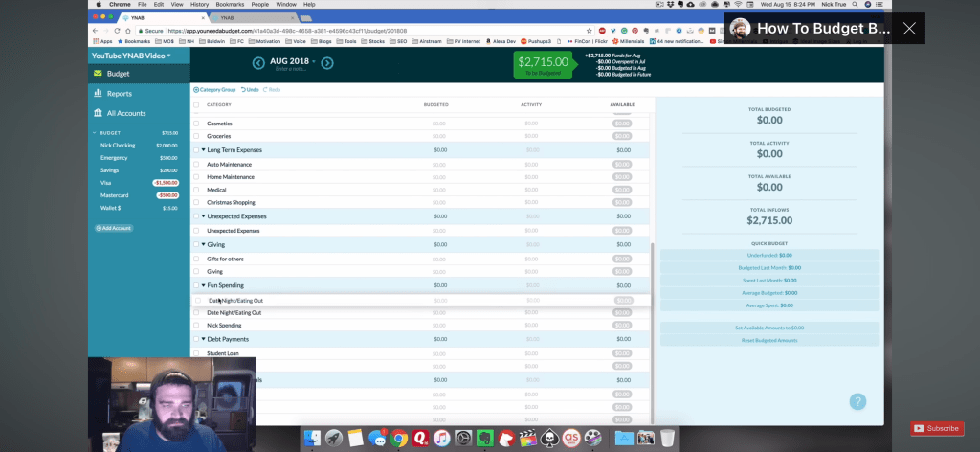This screenshot has width=980, height=452.
Task: Click Reset Budgeted Amounts
Action: tap(769, 340)
